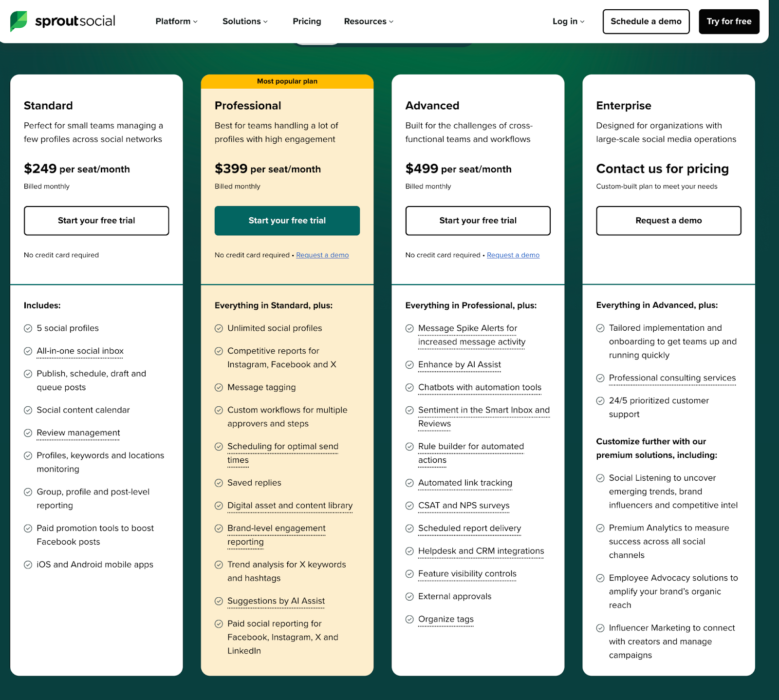The image size is (779, 700).
Task: Click the $399 per seat/month price
Action: tap(268, 169)
